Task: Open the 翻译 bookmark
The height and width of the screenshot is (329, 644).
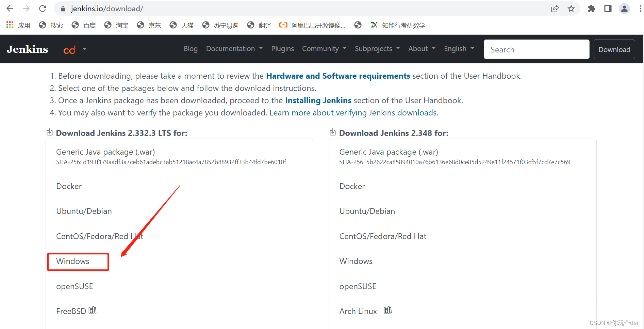Action: click(259, 25)
